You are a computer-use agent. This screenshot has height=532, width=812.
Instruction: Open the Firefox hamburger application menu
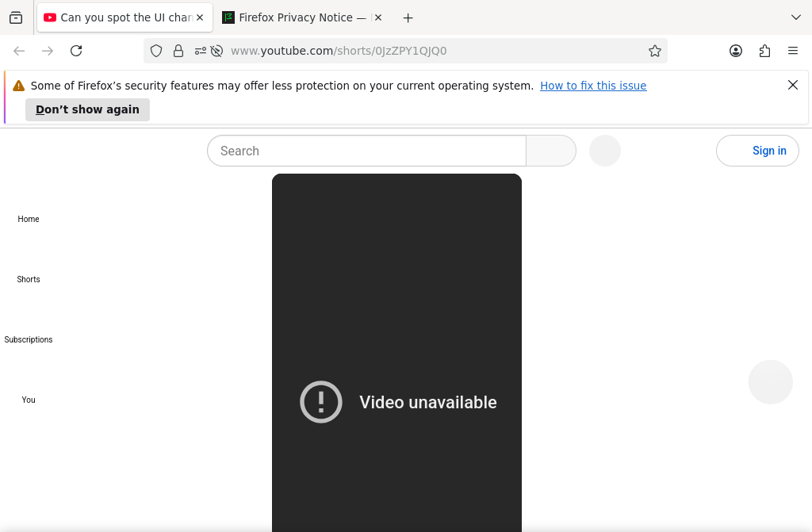click(x=793, y=51)
